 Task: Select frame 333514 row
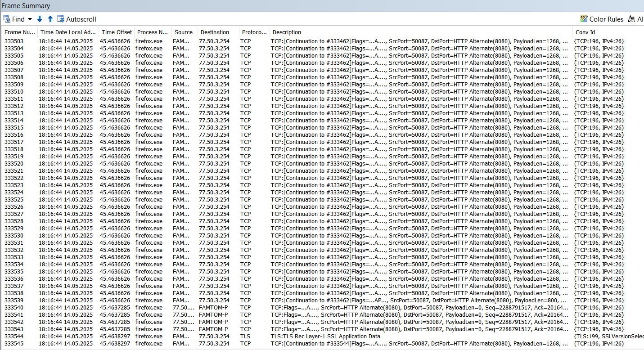tap(322, 121)
